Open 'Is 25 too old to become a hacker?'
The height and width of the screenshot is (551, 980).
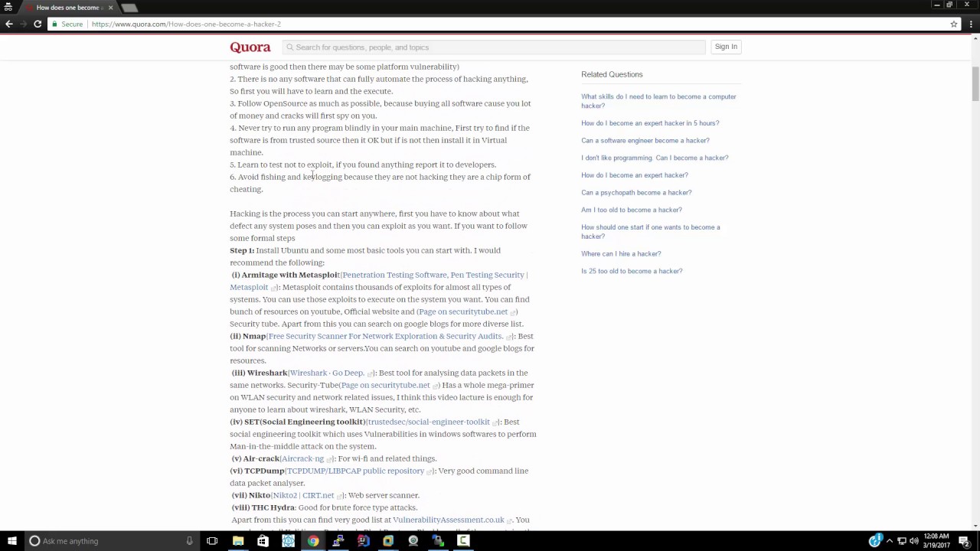pyautogui.click(x=632, y=271)
